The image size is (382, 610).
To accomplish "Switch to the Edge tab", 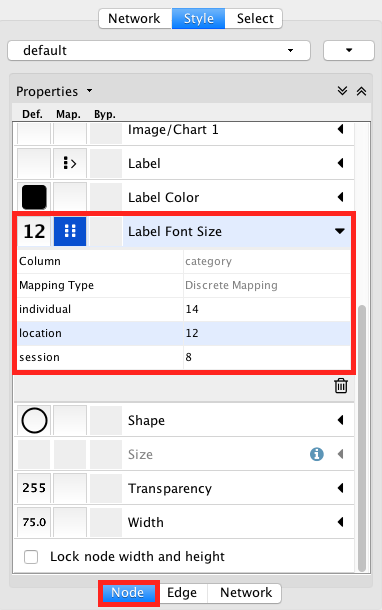I will (x=182, y=592).
